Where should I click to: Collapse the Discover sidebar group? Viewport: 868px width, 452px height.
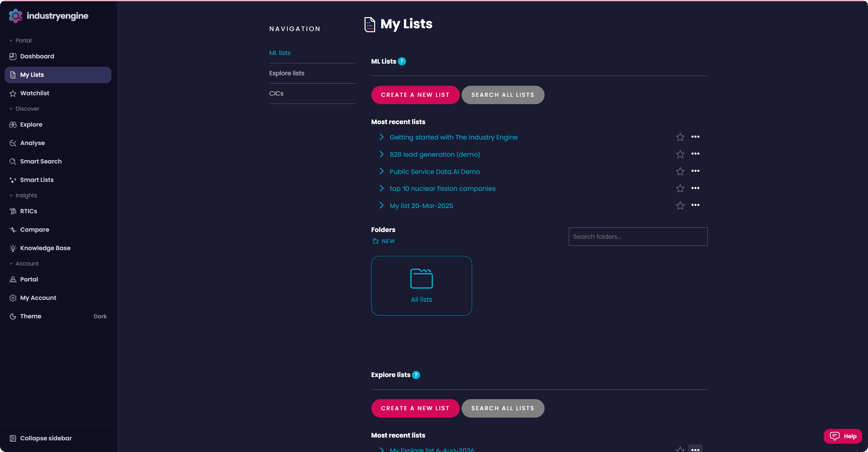pyautogui.click(x=24, y=108)
